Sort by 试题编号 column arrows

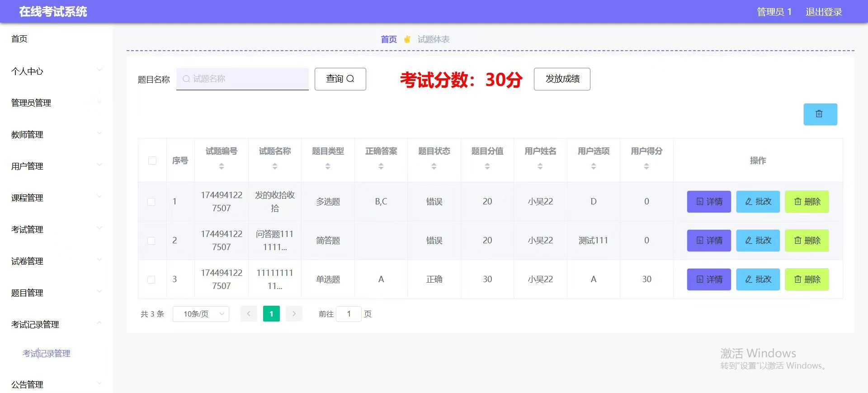click(222, 166)
